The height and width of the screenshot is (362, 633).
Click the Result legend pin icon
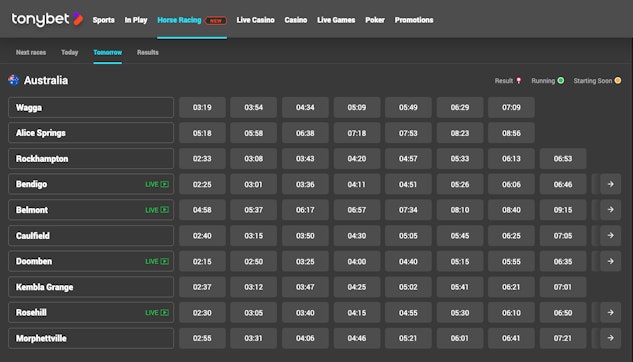point(519,81)
